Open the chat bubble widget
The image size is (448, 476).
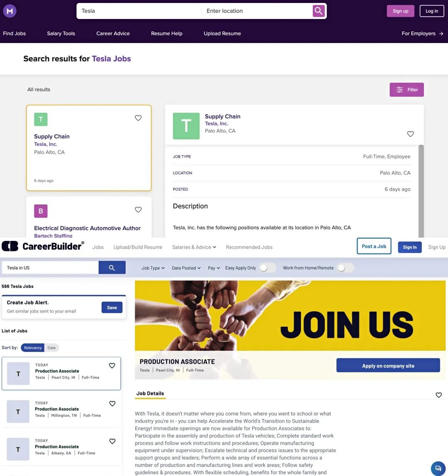438,468
